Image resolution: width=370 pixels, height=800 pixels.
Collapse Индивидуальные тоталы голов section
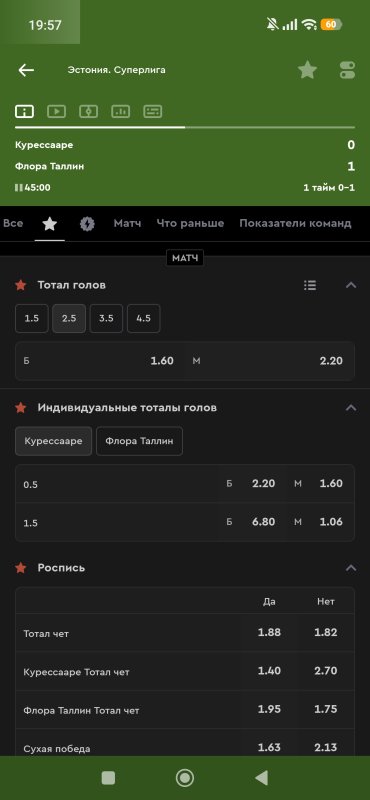point(351,408)
